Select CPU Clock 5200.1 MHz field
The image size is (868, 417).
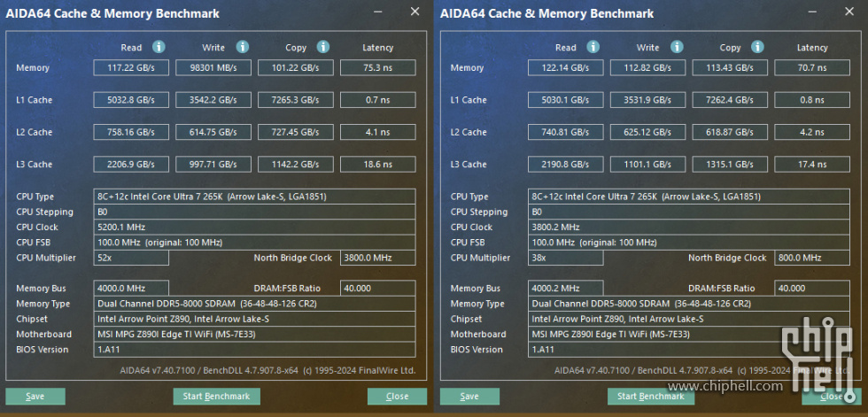pos(255,228)
